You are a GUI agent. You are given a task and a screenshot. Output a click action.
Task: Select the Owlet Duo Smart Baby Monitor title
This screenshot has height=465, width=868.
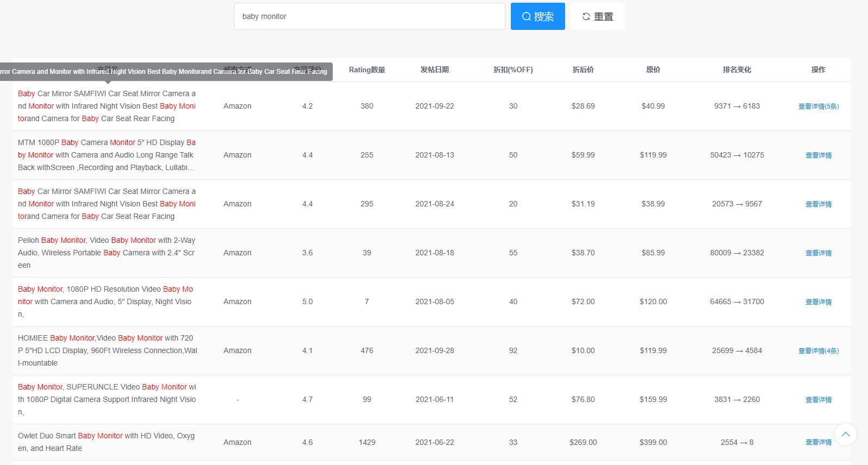point(106,442)
